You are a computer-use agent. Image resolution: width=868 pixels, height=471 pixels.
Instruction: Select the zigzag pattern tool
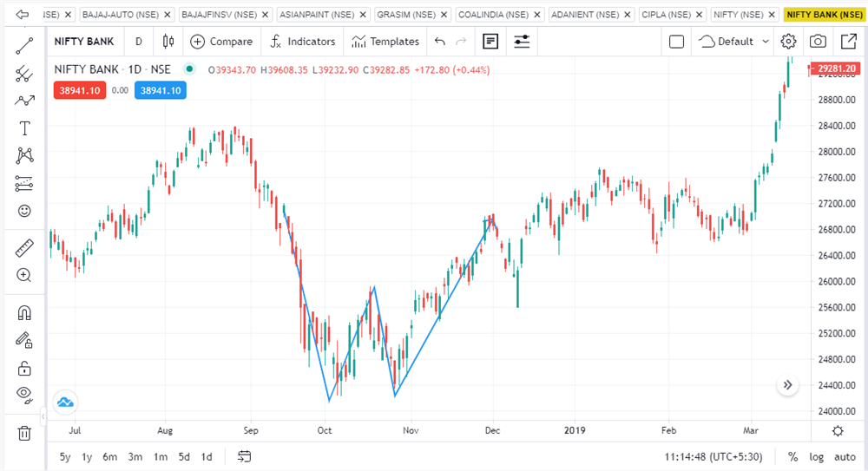(24, 101)
